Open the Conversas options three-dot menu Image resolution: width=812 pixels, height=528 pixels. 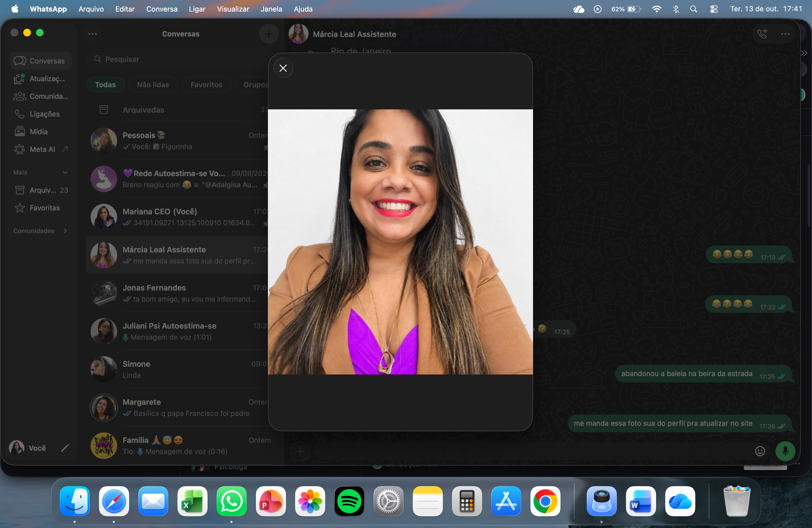click(93, 34)
